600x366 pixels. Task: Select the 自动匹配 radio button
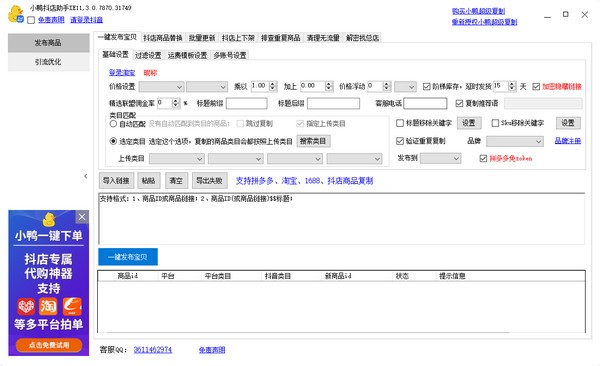click(113, 124)
